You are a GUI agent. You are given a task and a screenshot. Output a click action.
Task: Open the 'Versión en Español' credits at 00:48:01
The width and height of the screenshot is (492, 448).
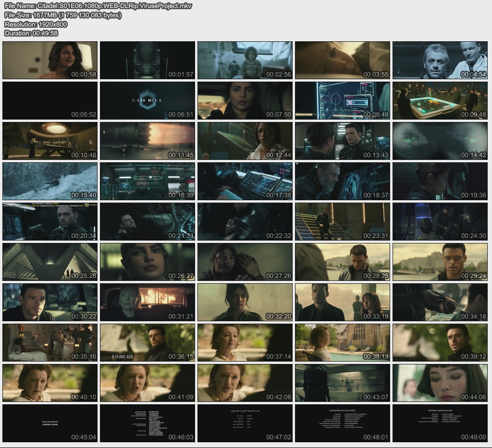tap(343, 423)
